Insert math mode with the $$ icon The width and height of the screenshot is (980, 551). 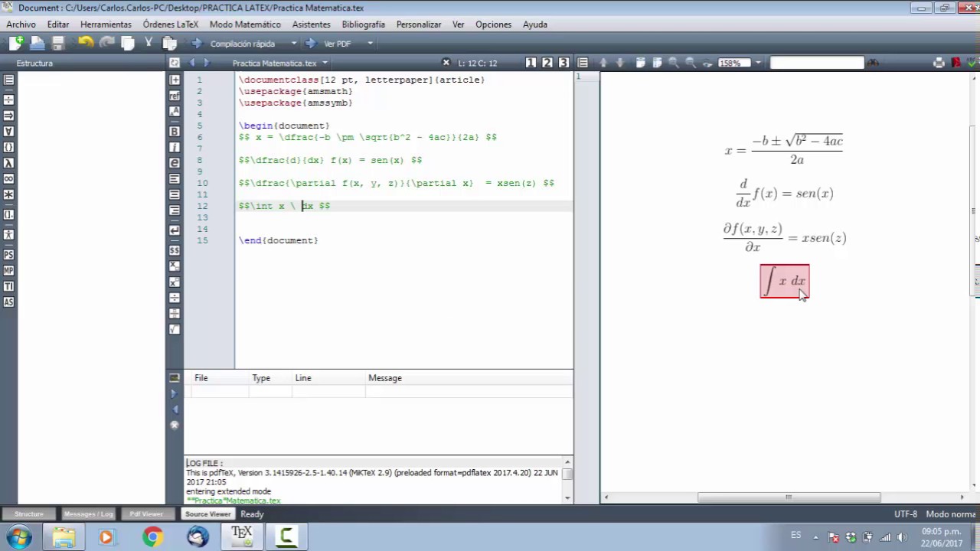pos(175,250)
